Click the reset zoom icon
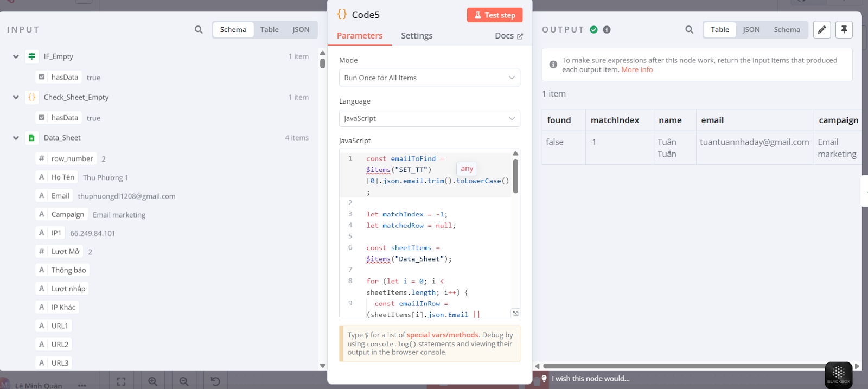This screenshot has height=389, width=868. [215, 381]
